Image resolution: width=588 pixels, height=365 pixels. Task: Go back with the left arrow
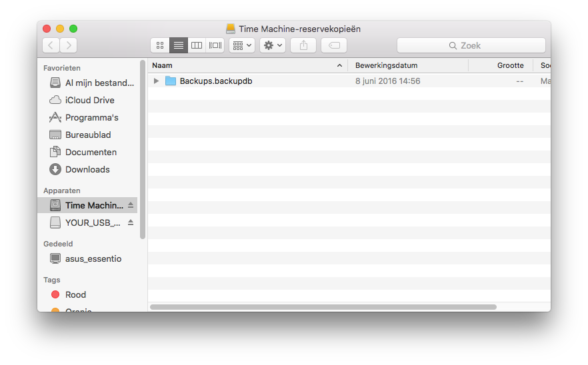51,45
